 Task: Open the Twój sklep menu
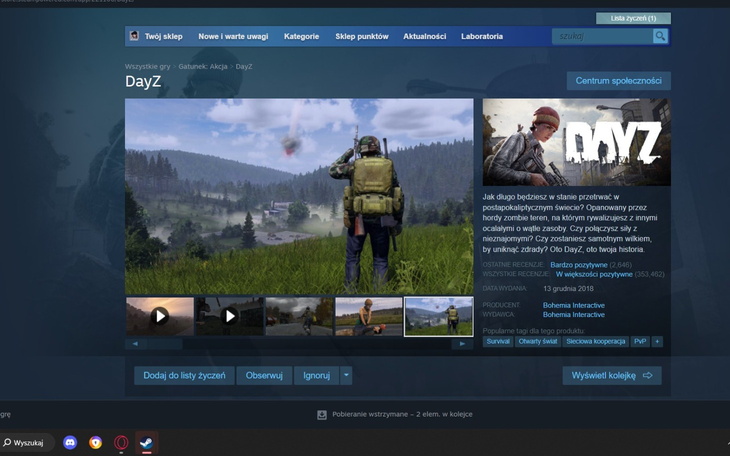162,36
